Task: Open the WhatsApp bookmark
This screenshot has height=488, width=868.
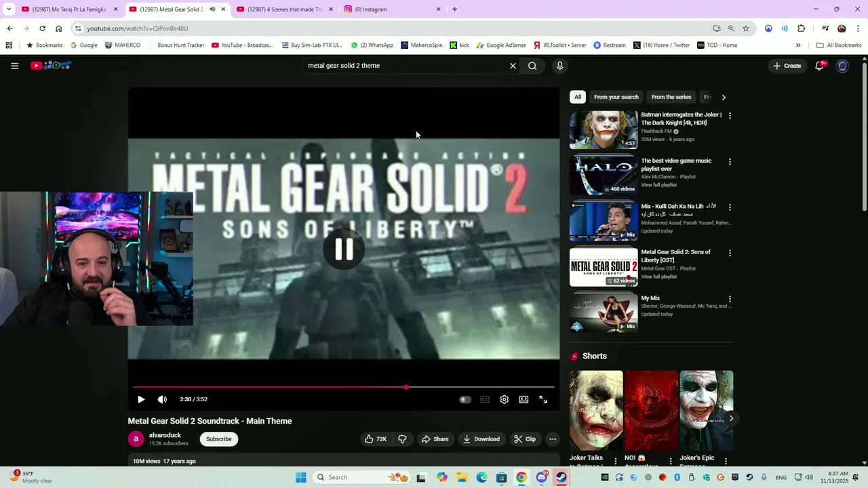Action: pyautogui.click(x=372, y=45)
